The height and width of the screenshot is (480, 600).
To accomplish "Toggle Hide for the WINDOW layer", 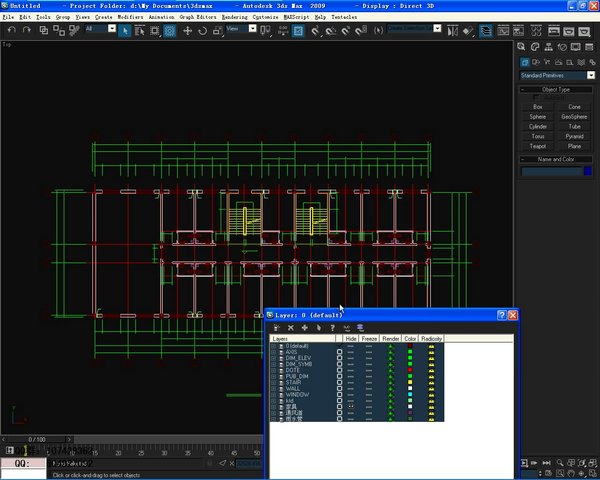I will click(351, 395).
